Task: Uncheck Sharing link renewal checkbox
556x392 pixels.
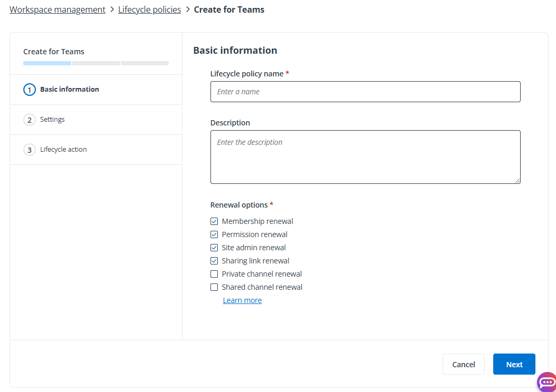Action: [214, 261]
